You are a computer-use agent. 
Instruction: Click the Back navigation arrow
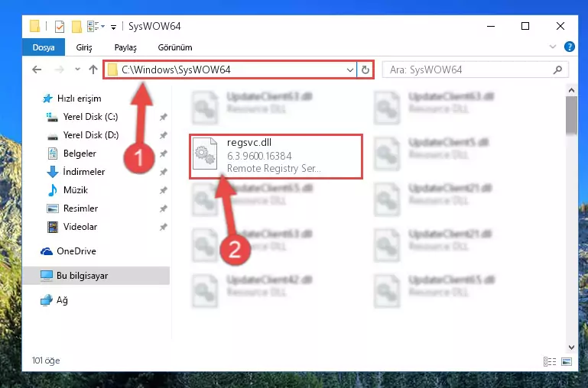click(37, 70)
